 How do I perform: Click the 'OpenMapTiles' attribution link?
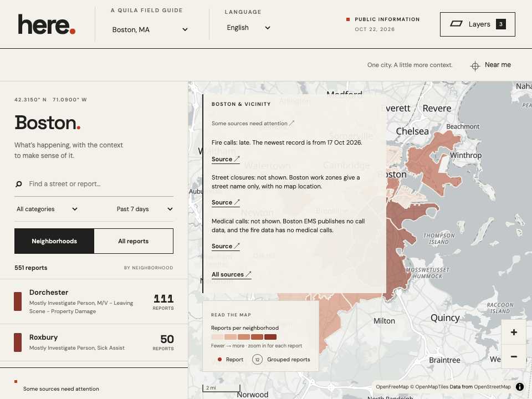pos(432,387)
